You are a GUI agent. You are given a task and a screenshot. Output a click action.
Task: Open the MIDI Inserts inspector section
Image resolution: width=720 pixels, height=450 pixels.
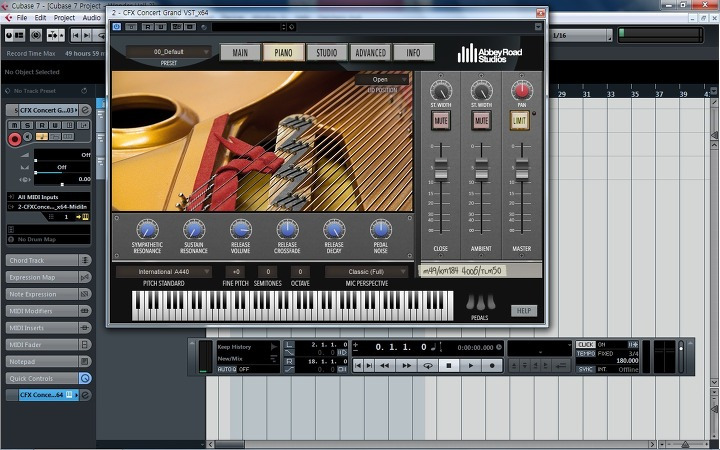[48, 328]
